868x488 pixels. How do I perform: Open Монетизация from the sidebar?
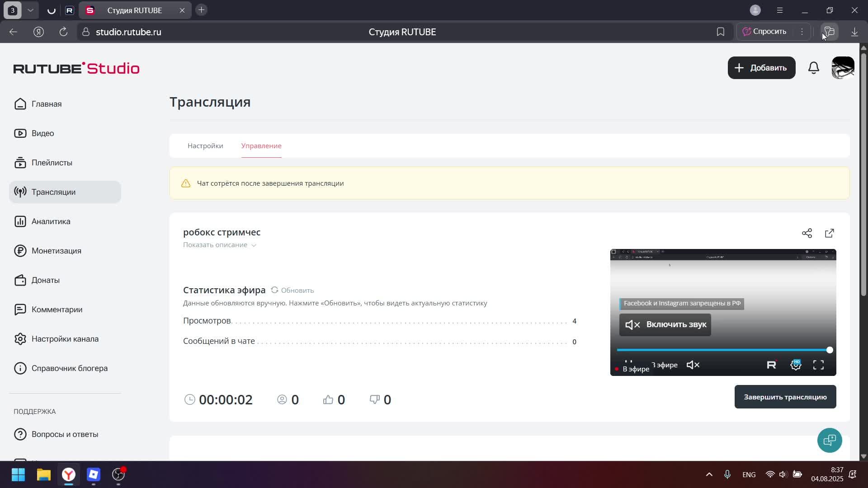pyautogui.click(x=56, y=251)
